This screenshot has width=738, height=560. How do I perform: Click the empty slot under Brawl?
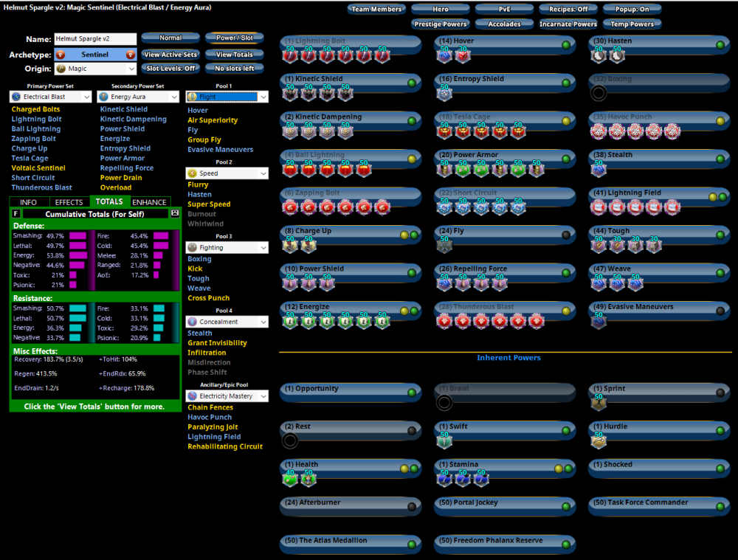[x=444, y=402]
